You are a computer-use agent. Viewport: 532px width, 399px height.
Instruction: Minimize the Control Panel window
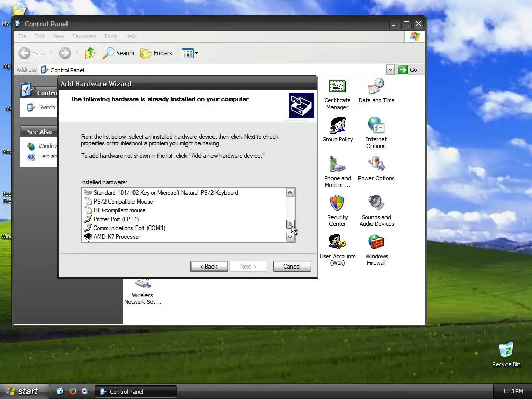pyautogui.click(x=394, y=24)
